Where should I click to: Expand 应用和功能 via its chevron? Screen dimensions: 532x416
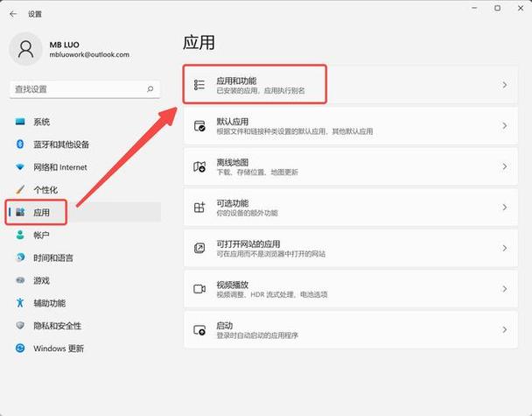505,85
